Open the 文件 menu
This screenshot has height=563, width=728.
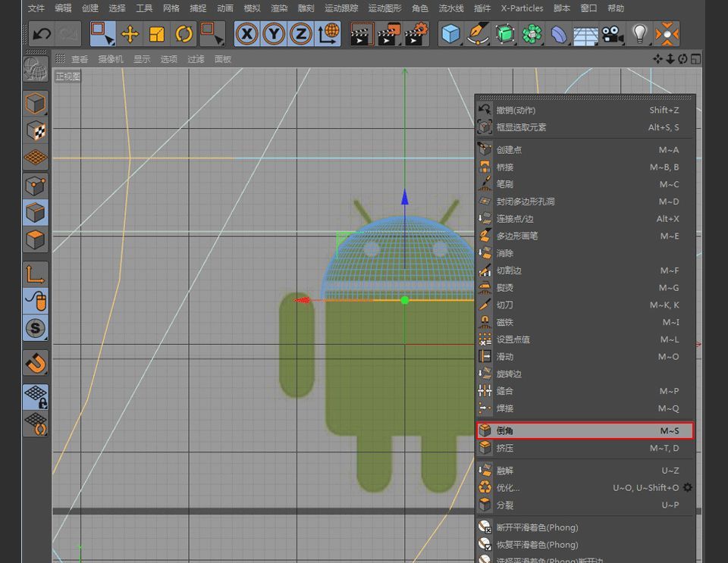pyautogui.click(x=36, y=8)
